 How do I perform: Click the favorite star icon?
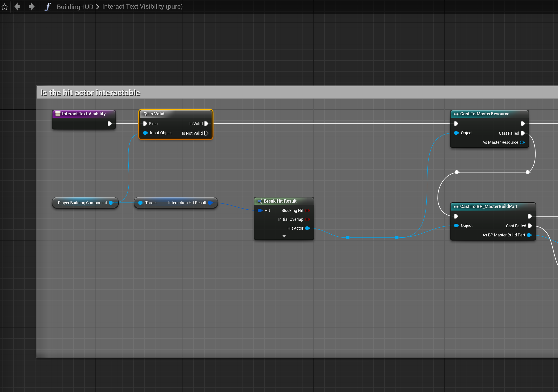click(x=5, y=7)
